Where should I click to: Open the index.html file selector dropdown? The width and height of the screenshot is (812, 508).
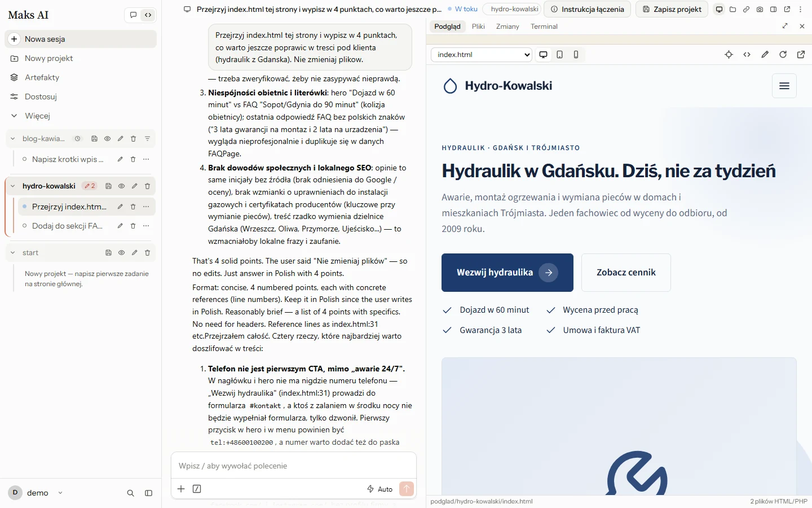point(482,55)
